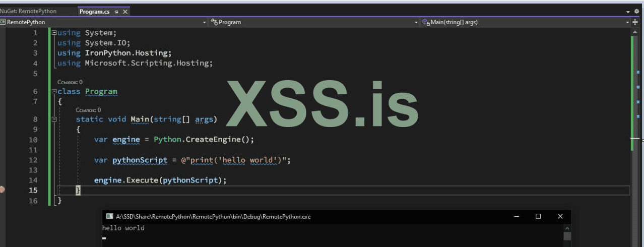Maximize the RemotePython.exe console window
Image resolution: width=644 pixels, height=247 pixels.
click(x=538, y=216)
